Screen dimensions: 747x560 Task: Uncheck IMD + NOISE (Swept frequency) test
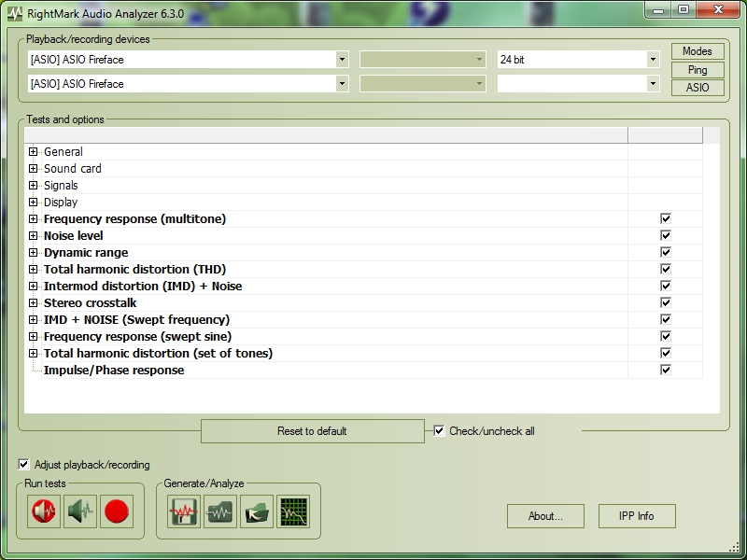[x=666, y=319]
